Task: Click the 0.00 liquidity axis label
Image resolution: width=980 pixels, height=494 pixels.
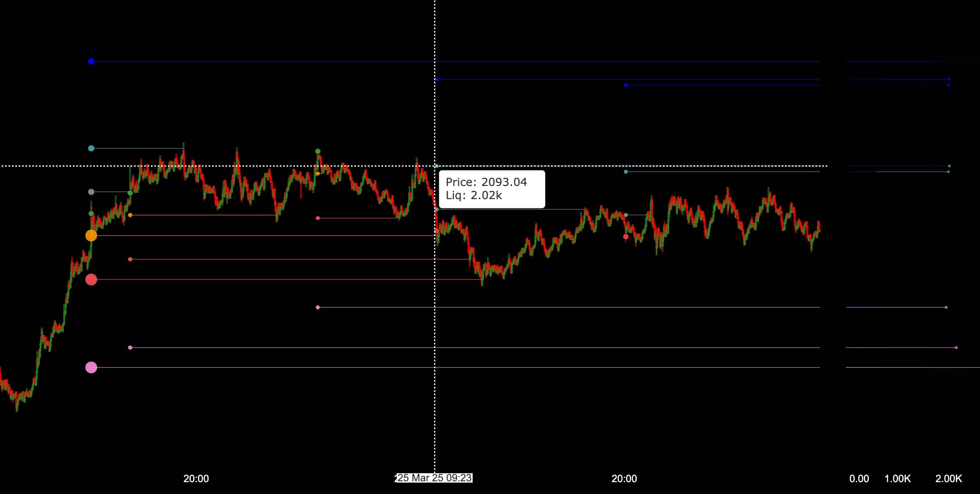Action: click(x=859, y=479)
